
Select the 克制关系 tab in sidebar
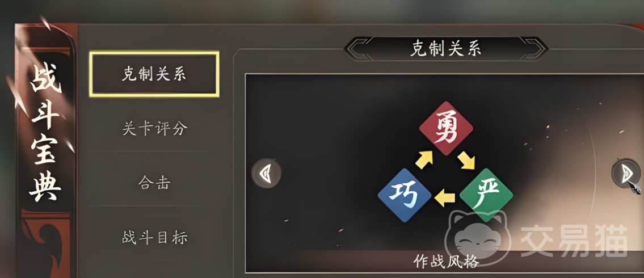point(154,74)
